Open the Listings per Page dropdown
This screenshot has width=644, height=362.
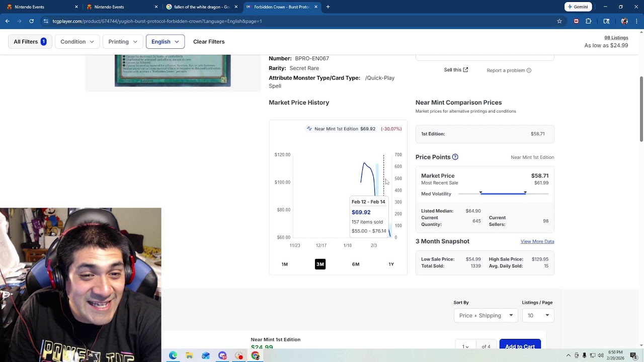(538, 315)
